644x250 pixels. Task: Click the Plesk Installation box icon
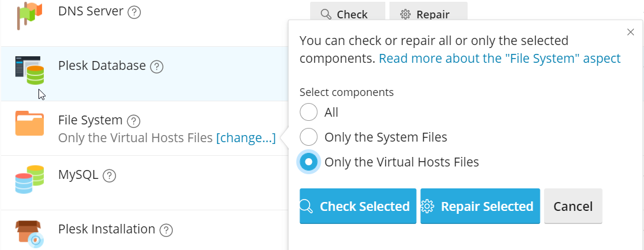pos(30,233)
